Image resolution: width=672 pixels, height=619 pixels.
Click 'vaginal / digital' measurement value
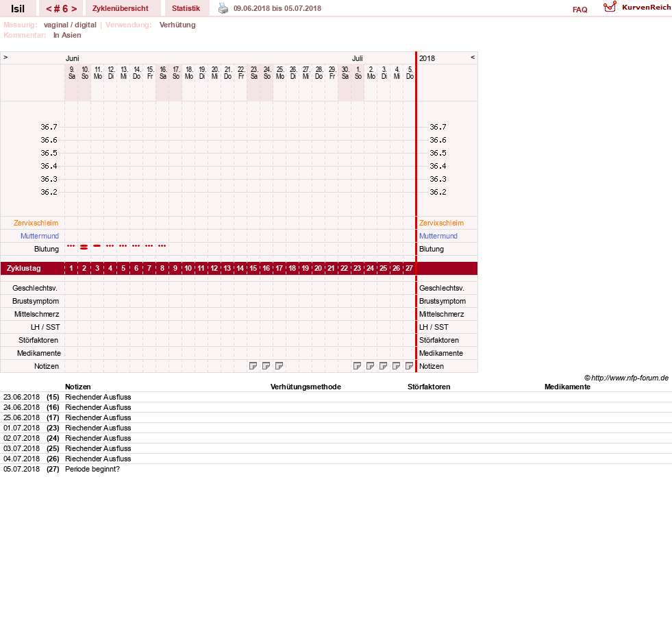point(70,25)
